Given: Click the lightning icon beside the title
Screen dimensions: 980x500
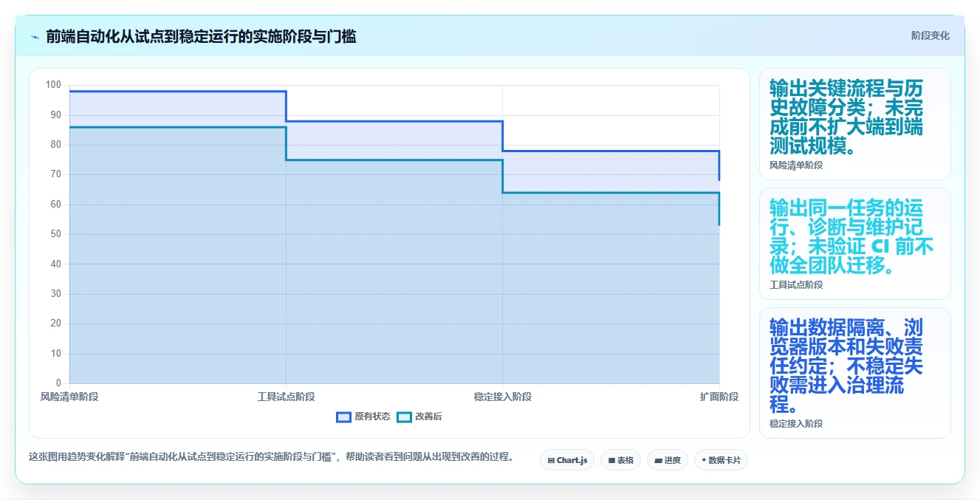Looking at the screenshot, I should [35, 37].
